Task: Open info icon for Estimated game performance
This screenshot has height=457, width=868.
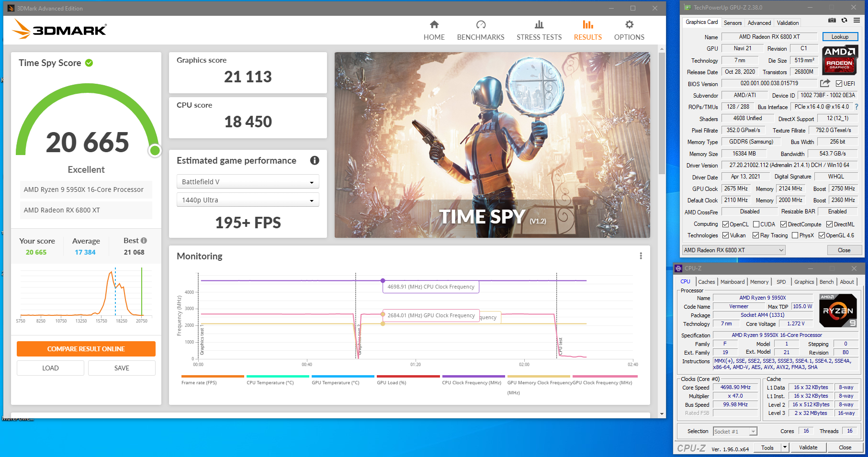Action: click(315, 160)
